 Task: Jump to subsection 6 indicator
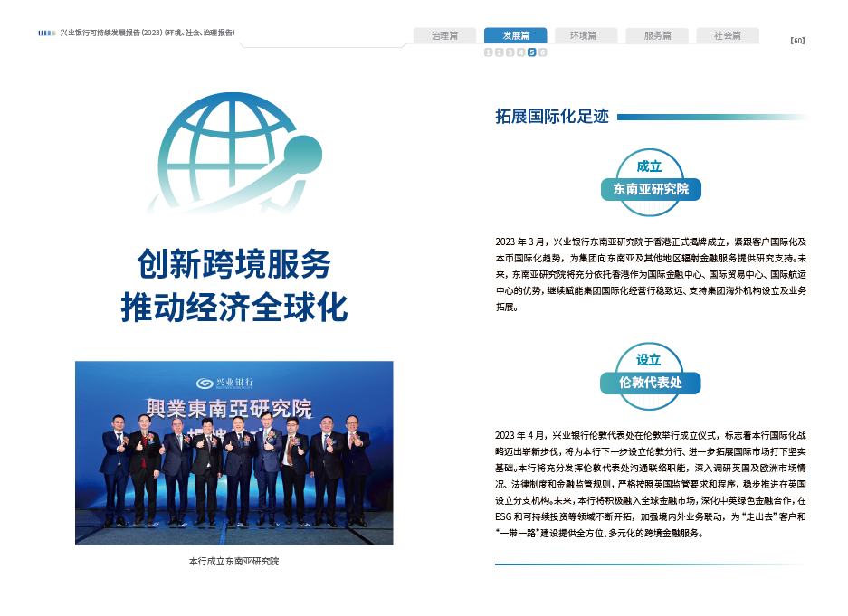(x=543, y=52)
